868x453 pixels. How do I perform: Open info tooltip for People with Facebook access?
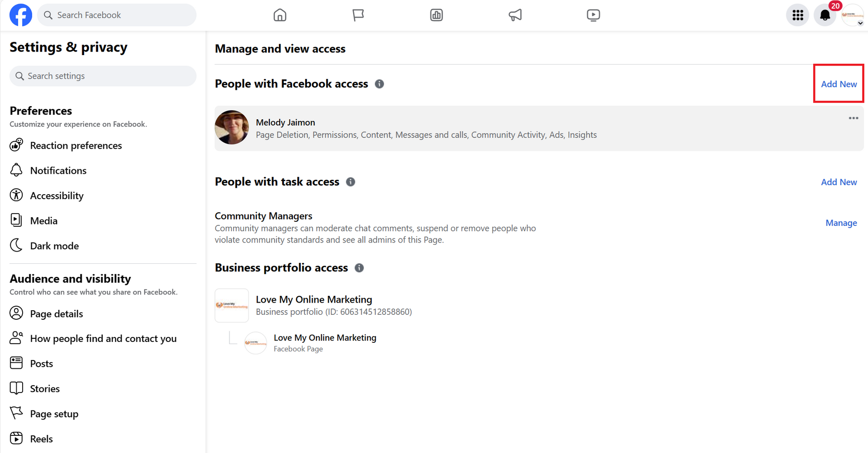pyautogui.click(x=379, y=84)
